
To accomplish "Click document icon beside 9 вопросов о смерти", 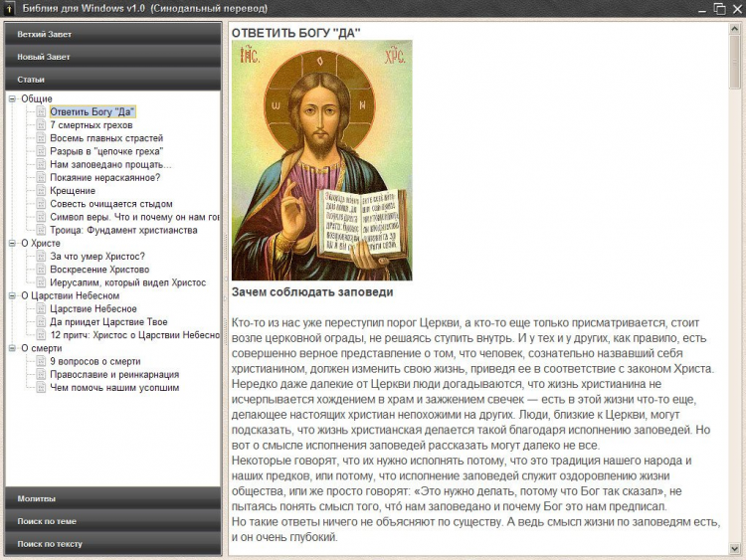I will (x=42, y=362).
